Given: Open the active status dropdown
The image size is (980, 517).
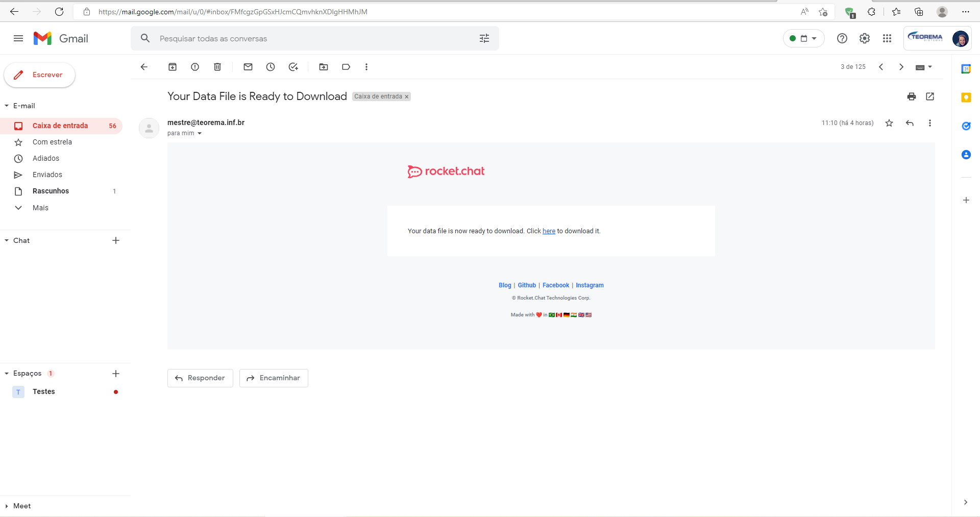Looking at the screenshot, I should pyautogui.click(x=804, y=38).
